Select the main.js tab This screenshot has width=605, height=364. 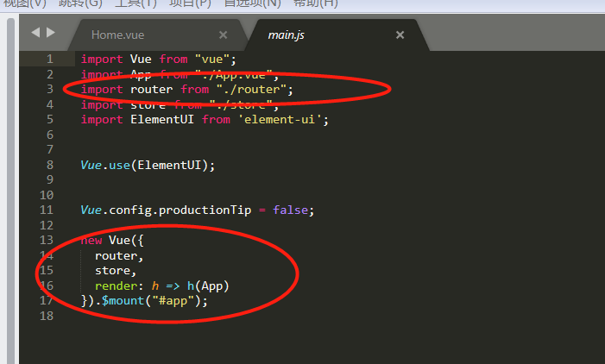click(286, 35)
